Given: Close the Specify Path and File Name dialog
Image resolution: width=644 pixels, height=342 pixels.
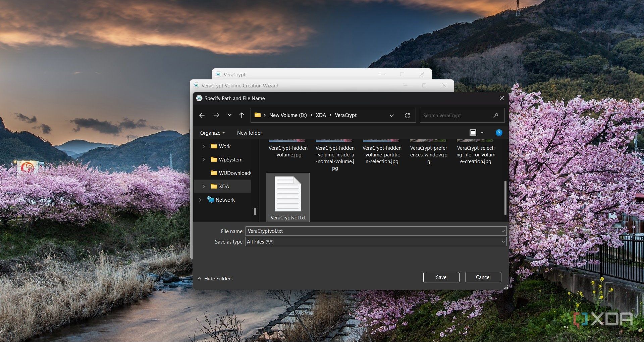Looking at the screenshot, I should [501, 98].
